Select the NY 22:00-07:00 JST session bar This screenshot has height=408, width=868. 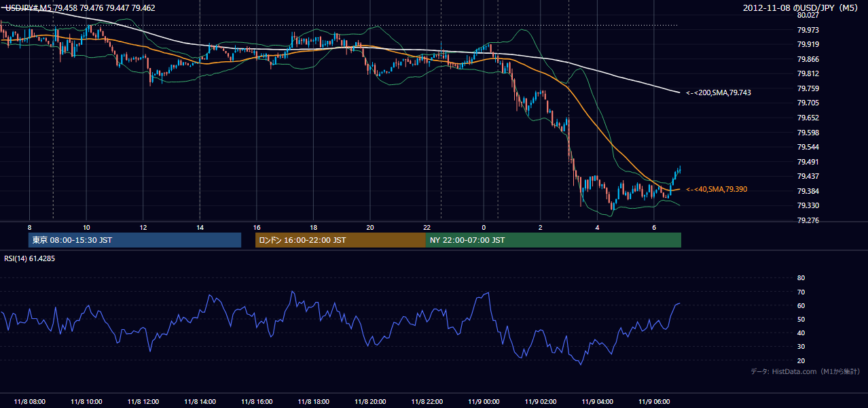(554, 240)
